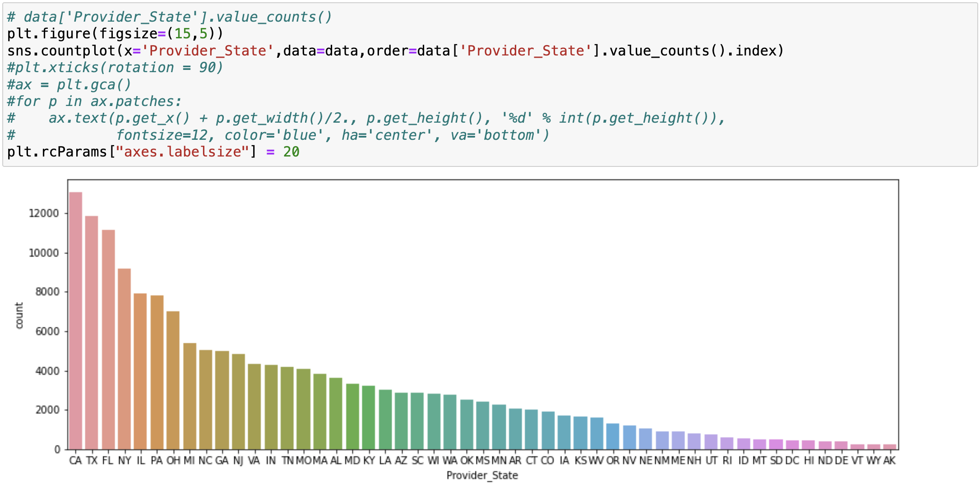
Task: Click the commented value_counts first line
Action: (x=169, y=17)
